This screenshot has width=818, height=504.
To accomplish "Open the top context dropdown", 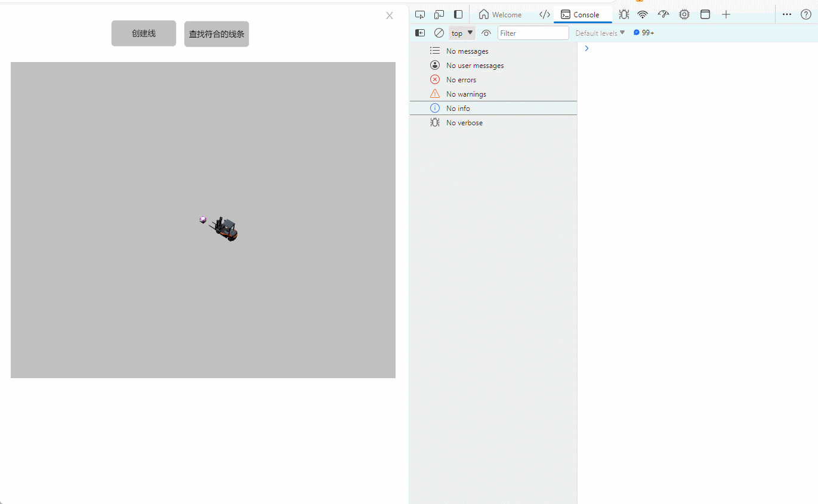I will [x=462, y=33].
